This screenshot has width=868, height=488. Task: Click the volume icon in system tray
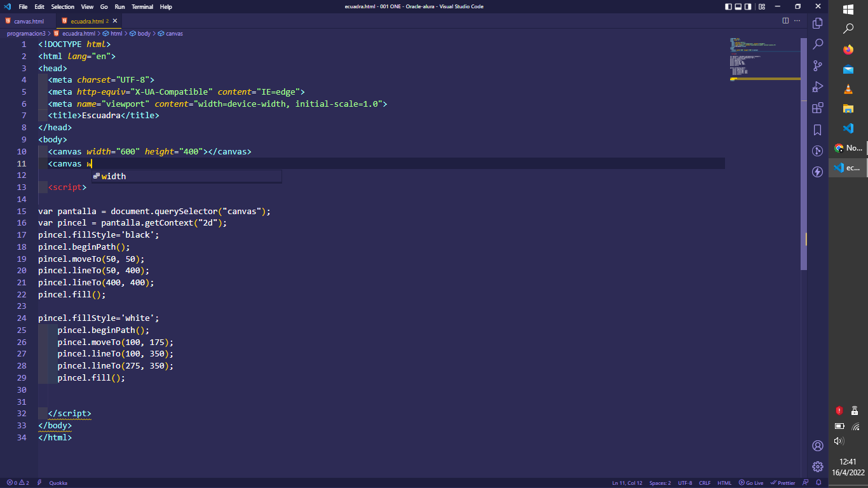pyautogui.click(x=839, y=441)
